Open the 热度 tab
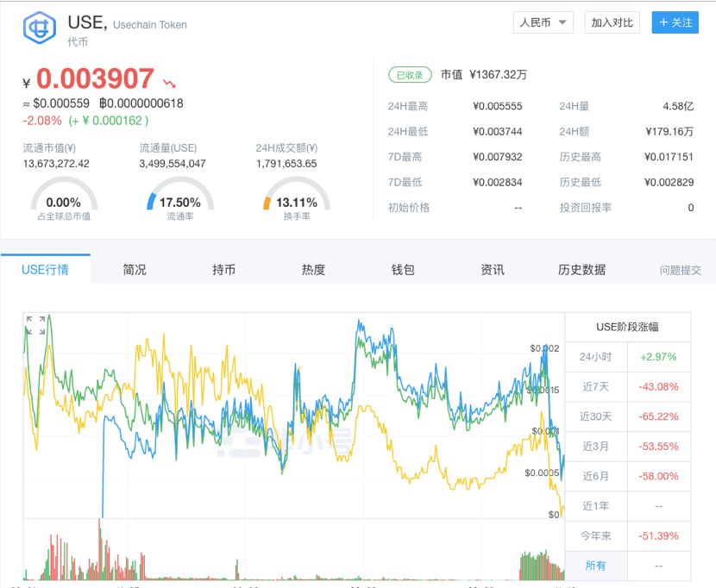This screenshot has width=716, height=588. point(313,269)
